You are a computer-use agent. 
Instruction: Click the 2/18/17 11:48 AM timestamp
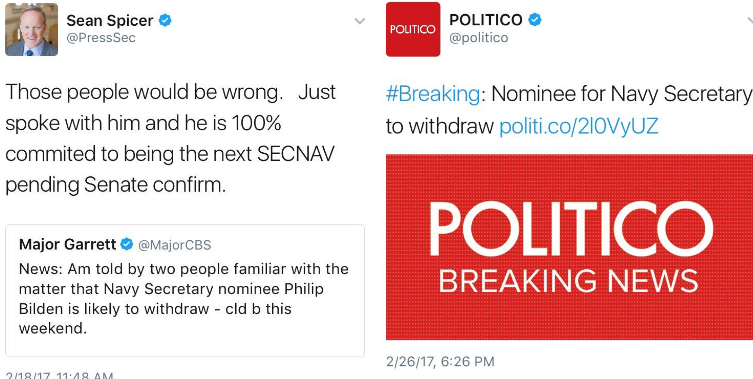pyautogui.click(x=59, y=375)
